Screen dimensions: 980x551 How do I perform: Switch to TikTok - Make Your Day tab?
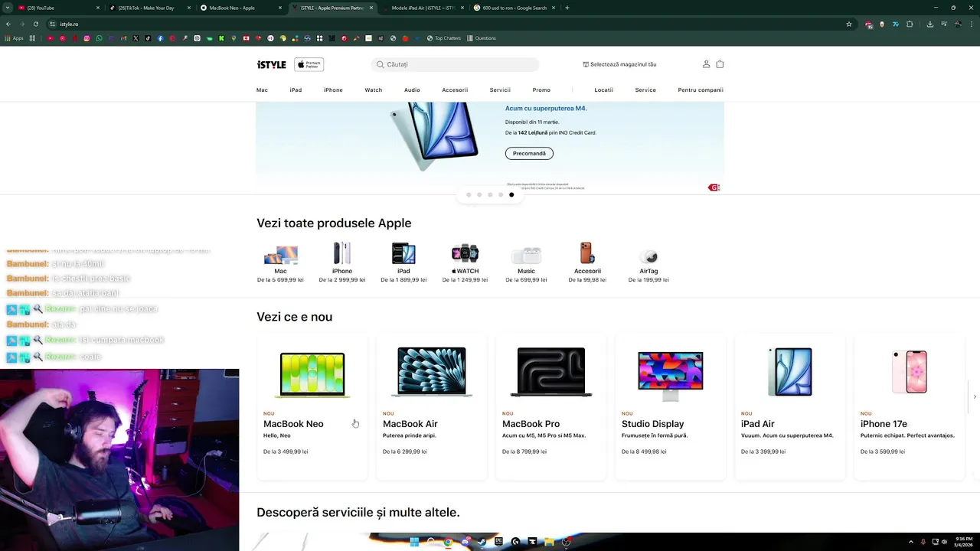[x=149, y=8]
